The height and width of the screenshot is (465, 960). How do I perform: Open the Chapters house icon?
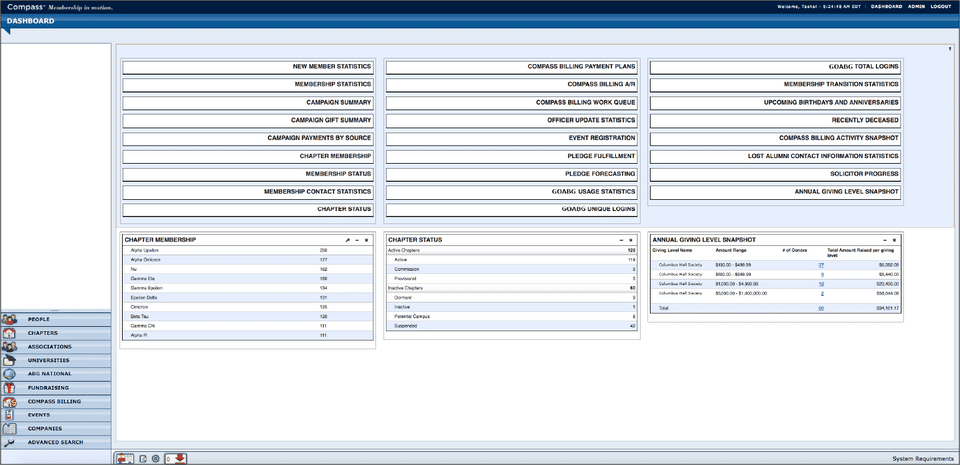click(9, 333)
